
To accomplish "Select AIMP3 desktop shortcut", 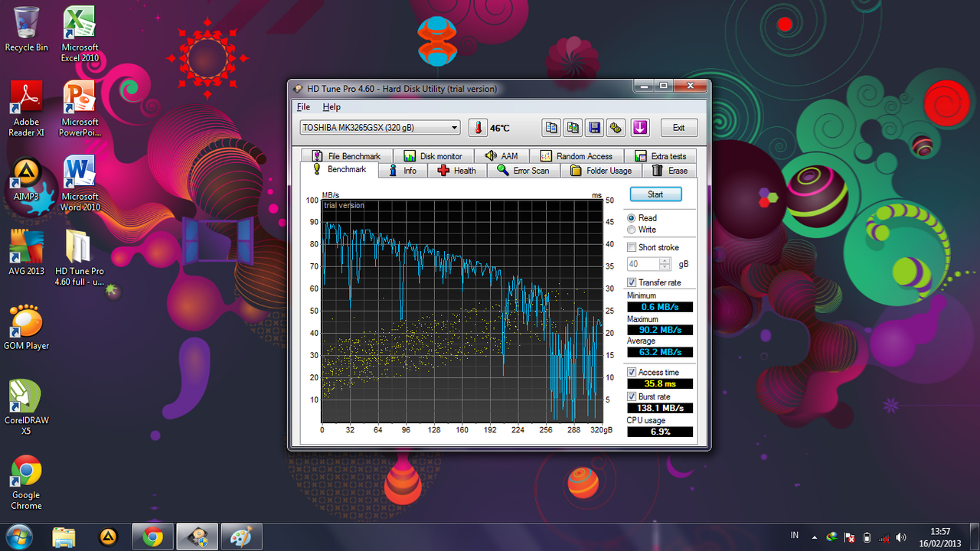I will pos(26,179).
